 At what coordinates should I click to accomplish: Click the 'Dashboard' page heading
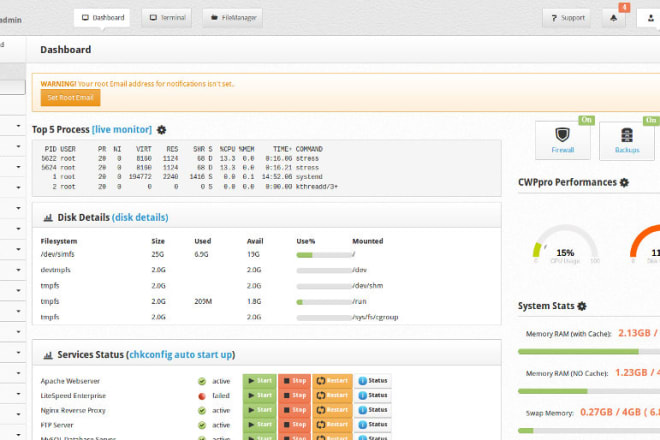66,50
